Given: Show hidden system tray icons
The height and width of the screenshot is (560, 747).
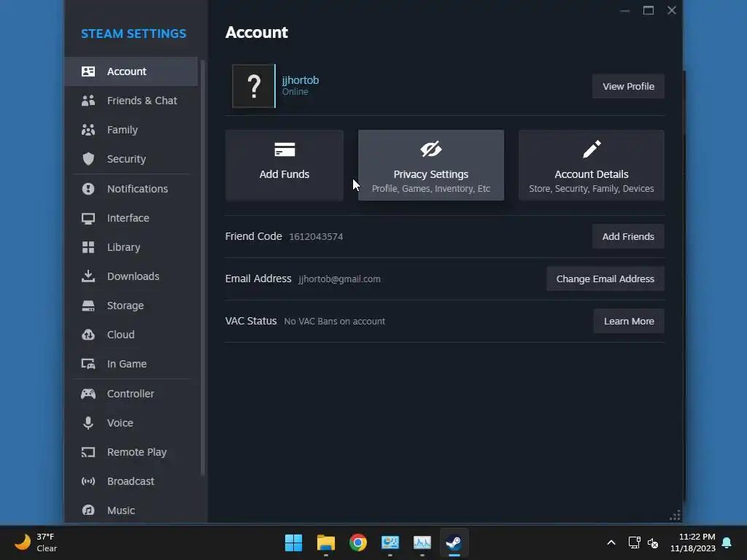Looking at the screenshot, I should click(611, 542).
